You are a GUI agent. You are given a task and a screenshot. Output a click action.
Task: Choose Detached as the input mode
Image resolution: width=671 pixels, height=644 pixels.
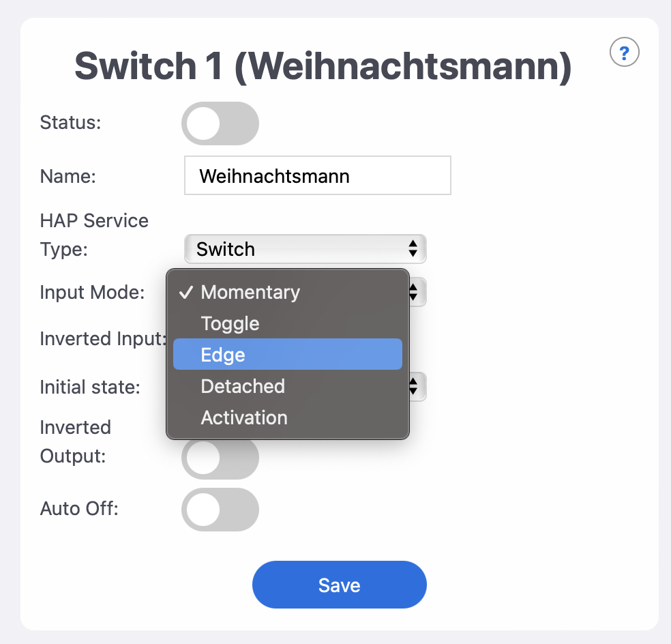point(242,386)
